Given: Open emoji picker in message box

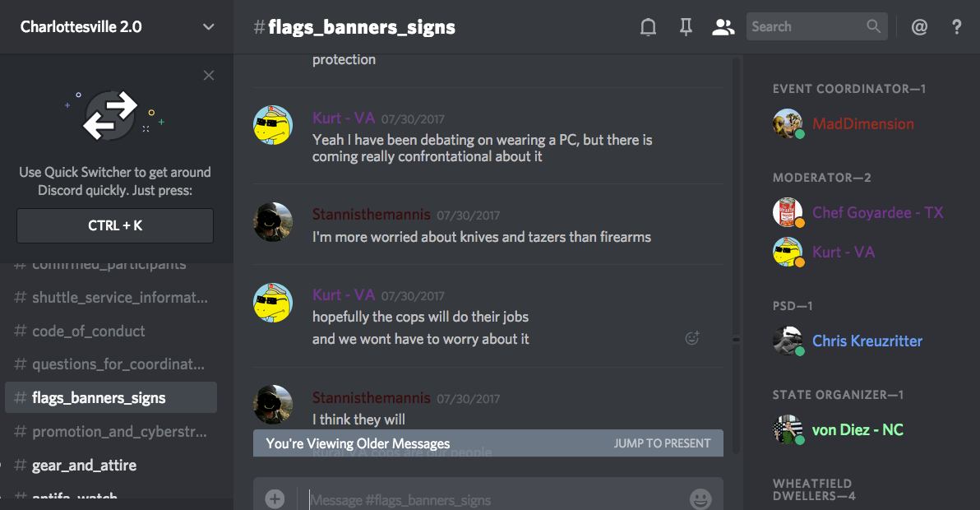Looking at the screenshot, I should pyautogui.click(x=700, y=498).
